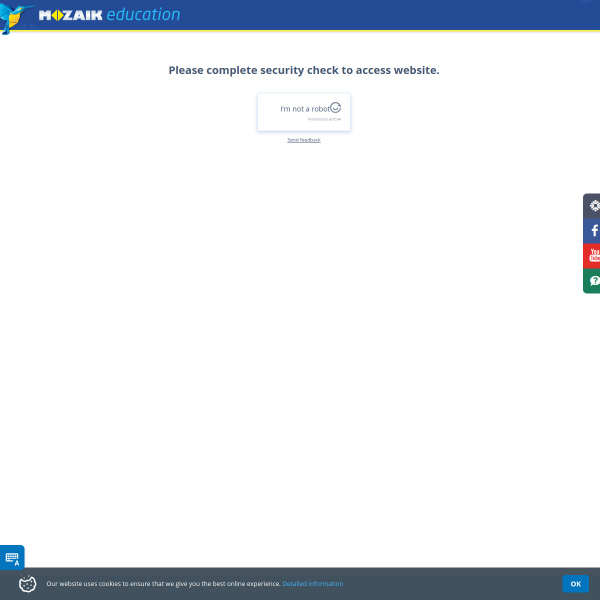
Task: Click the dark snowflake-style icon above Facebook
Action: (592, 206)
